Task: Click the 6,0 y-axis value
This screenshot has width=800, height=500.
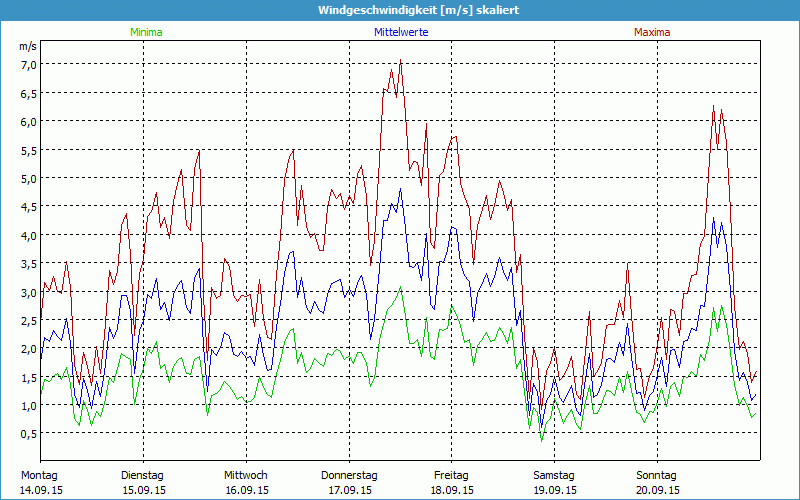Action: 29,121
